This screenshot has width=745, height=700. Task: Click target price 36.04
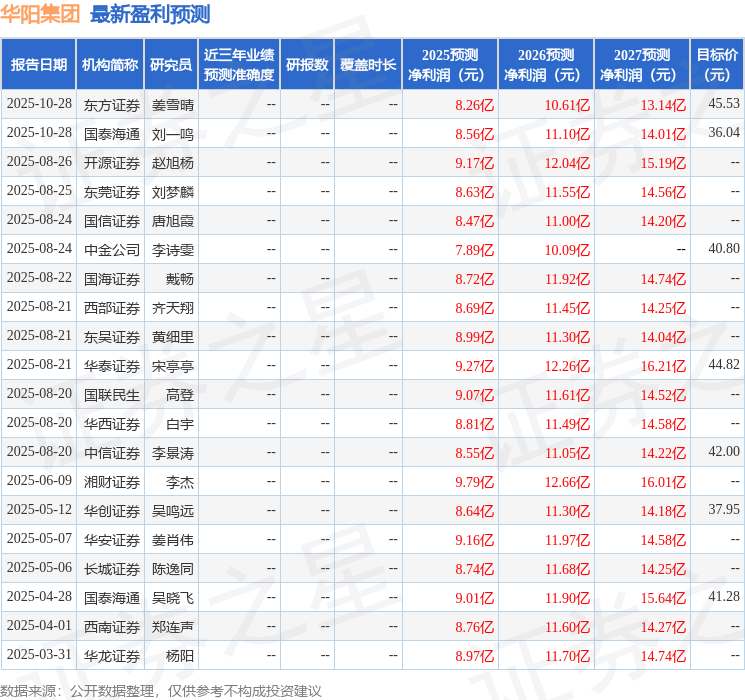point(724,132)
